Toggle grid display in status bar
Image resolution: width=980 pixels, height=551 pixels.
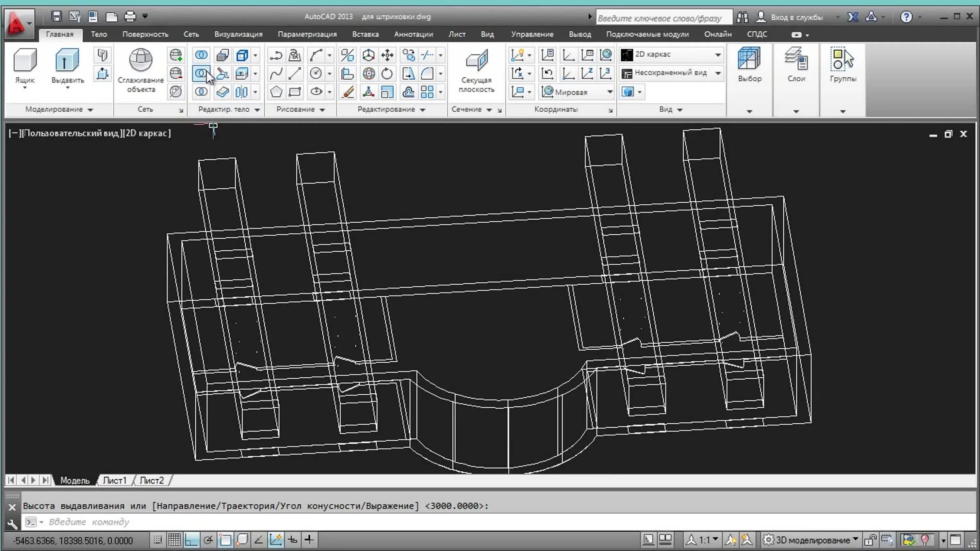[175, 540]
